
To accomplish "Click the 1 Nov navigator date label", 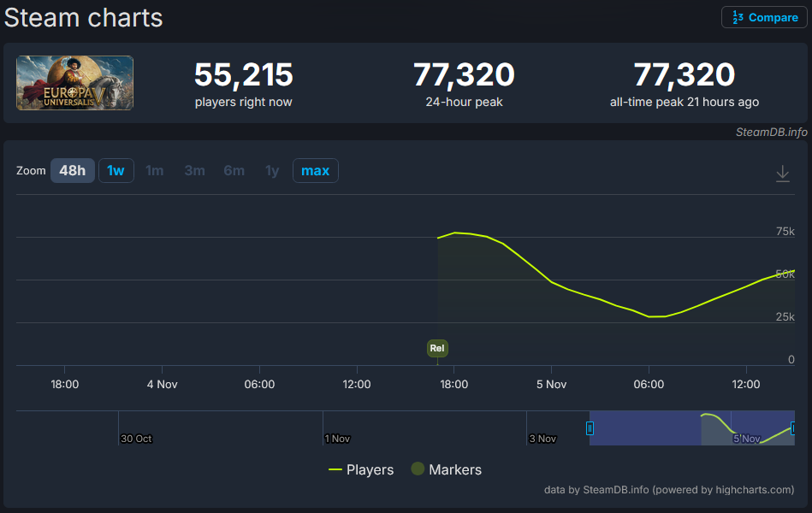I will click(337, 439).
